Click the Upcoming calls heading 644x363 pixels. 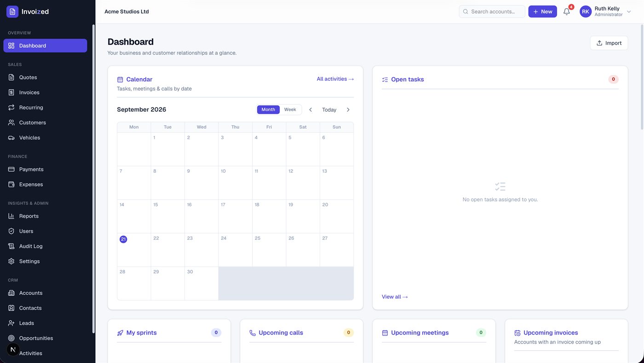(281, 333)
